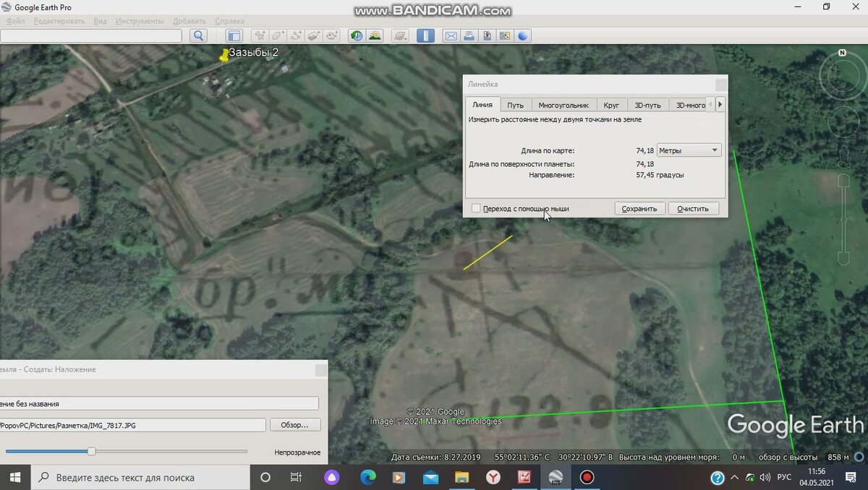The width and height of the screenshot is (868, 490).
Task: Click the print toolbar icon
Action: click(x=469, y=35)
